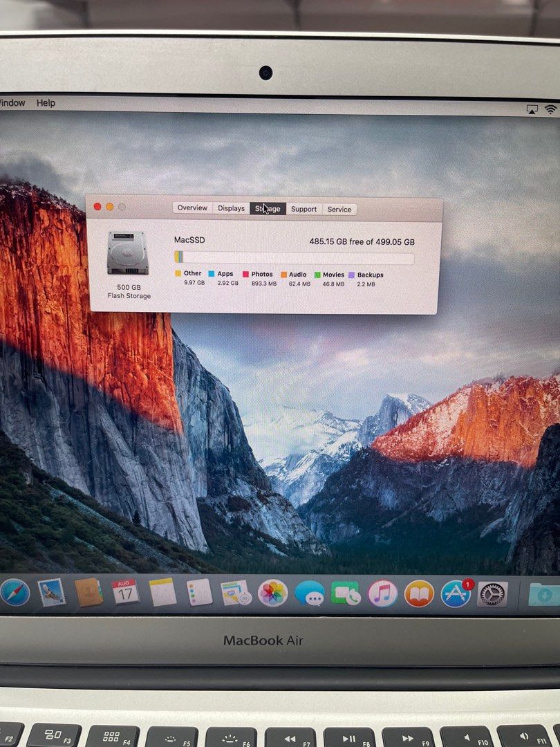Select the Displays tab

[x=230, y=207]
